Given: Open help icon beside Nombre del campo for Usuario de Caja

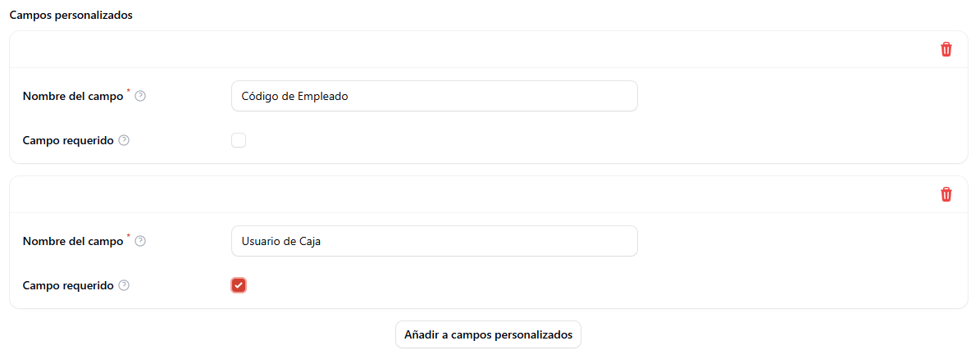Looking at the screenshot, I should (140, 241).
